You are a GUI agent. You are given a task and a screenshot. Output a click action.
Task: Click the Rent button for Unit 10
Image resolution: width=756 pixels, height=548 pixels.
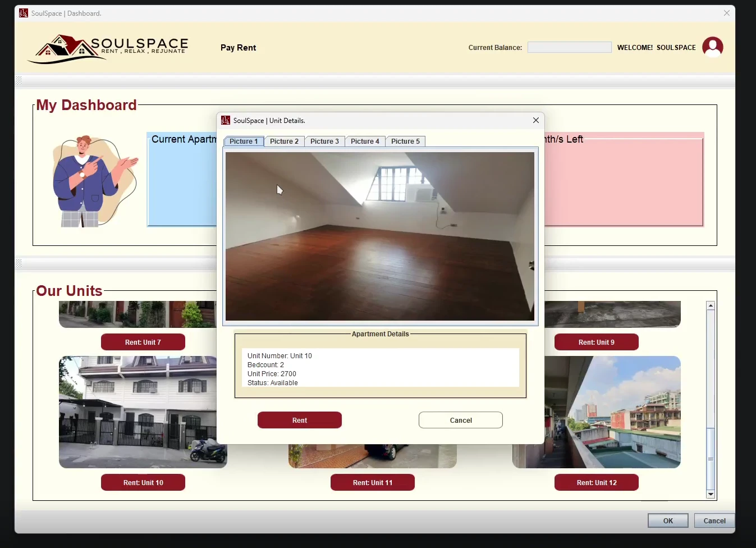(x=299, y=420)
